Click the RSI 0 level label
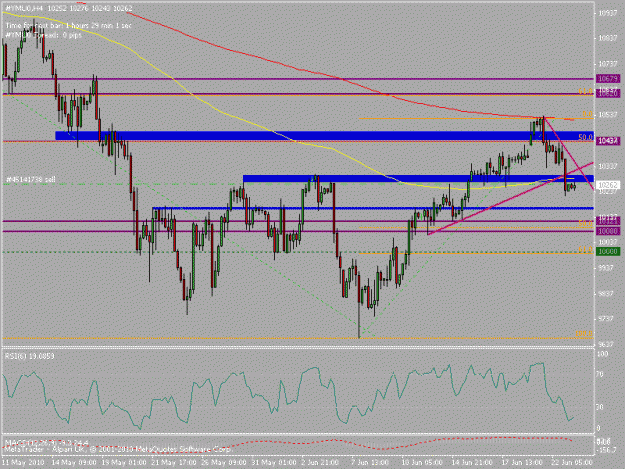The height and width of the screenshot is (469, 625). 598,428
